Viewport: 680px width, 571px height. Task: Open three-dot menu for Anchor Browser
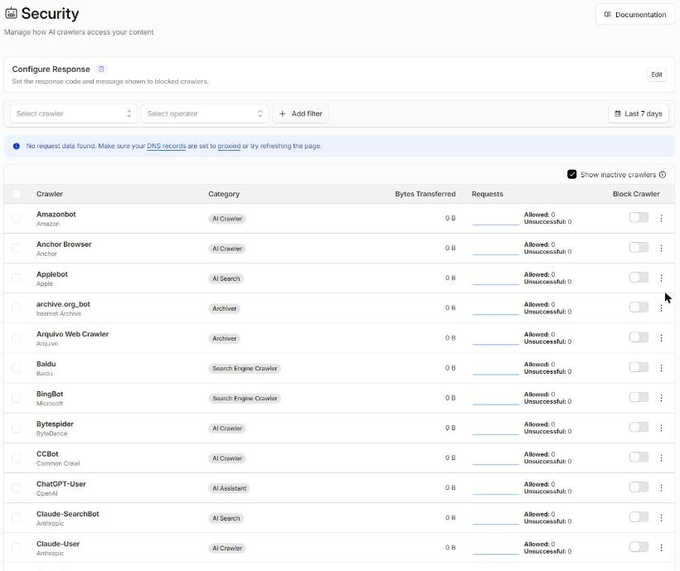pos(661,248)
